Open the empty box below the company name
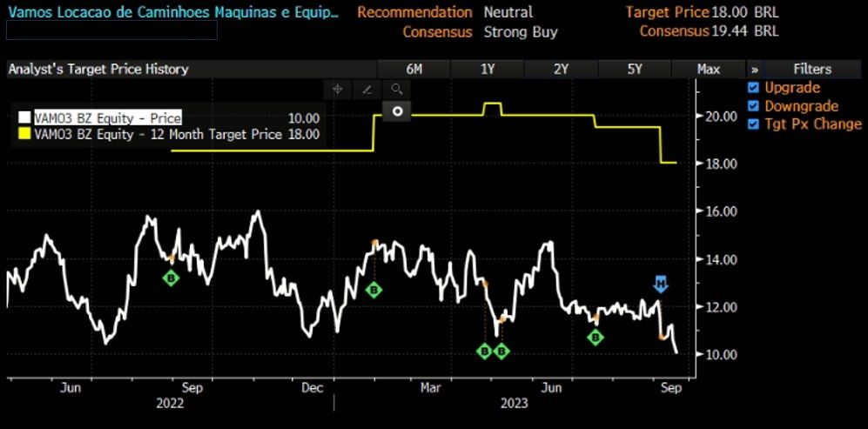The image size is (868, 429). coord(111,31)
